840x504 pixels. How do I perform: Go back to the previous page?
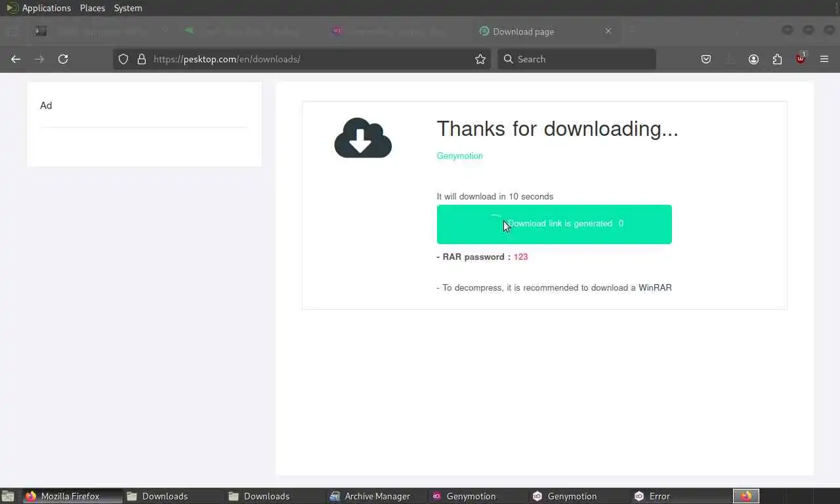pos(16,59)
